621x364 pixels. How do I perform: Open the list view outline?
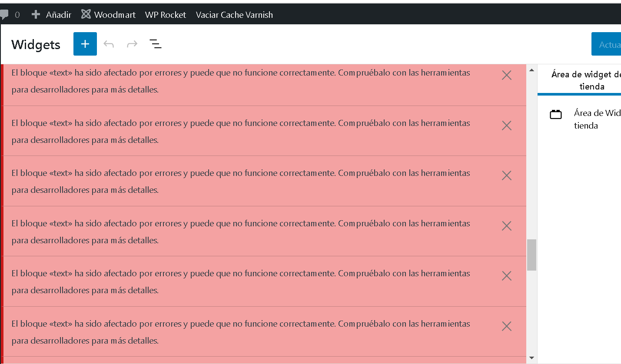pyautogui.click(x=156, y=44)
